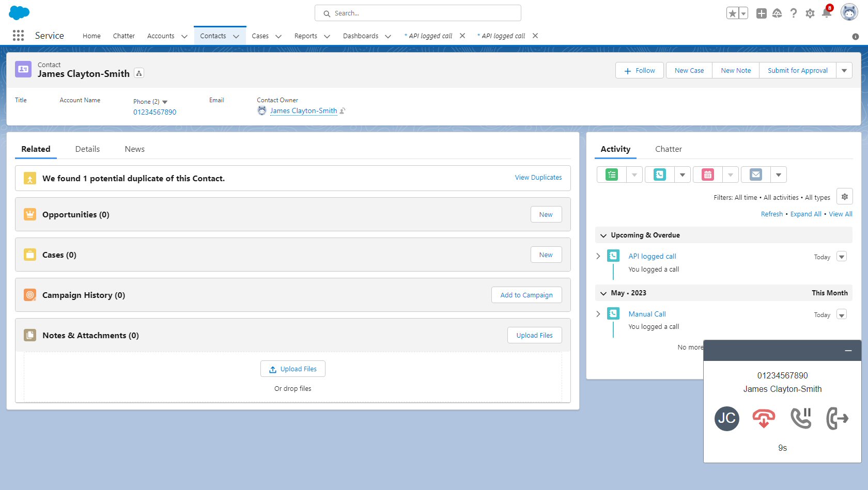Image resolution: width=868 pixels, height=490 pixels.
Task: Go to Chatter navigation tab
Action: (124, 36)
